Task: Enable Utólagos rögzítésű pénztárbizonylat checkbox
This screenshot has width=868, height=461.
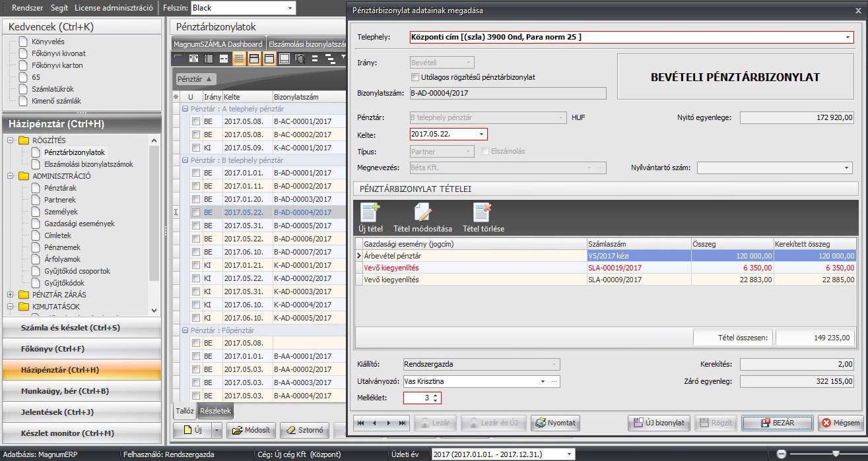Action: coord(415,77)
